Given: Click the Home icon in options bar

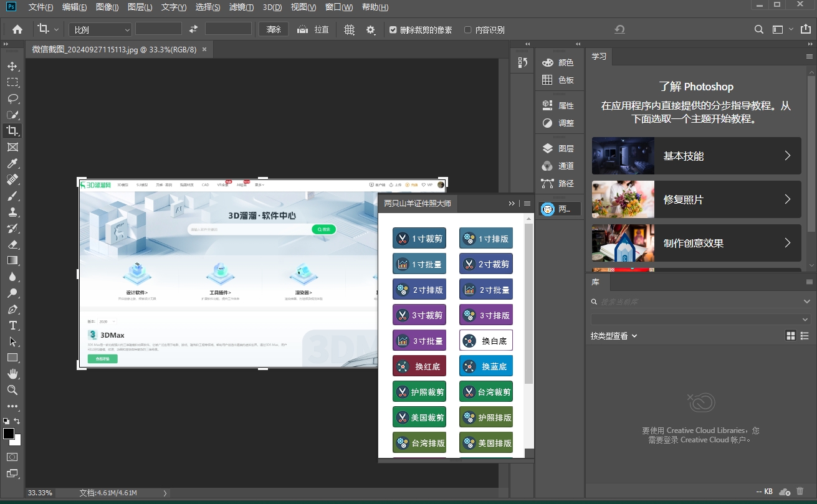Looking at the screenshot, I should (17, 29).
